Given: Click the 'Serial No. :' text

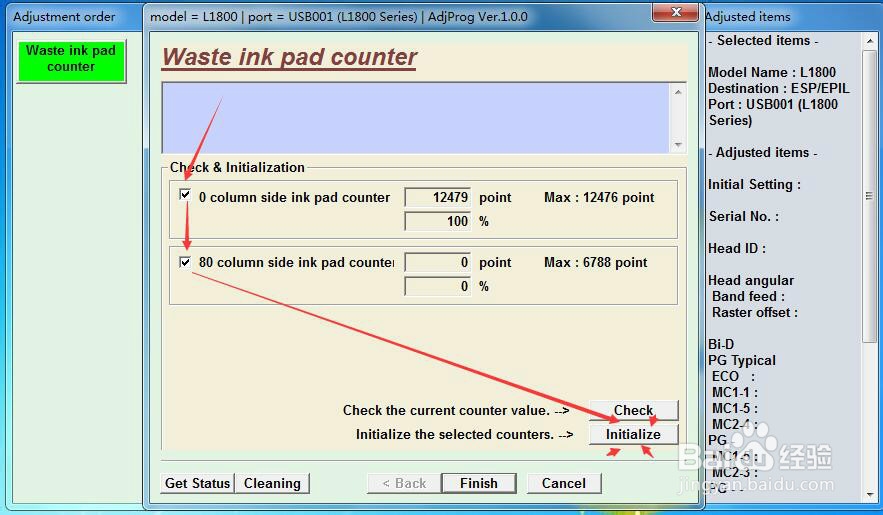Looking at the screenshot, I should (743, 217).
